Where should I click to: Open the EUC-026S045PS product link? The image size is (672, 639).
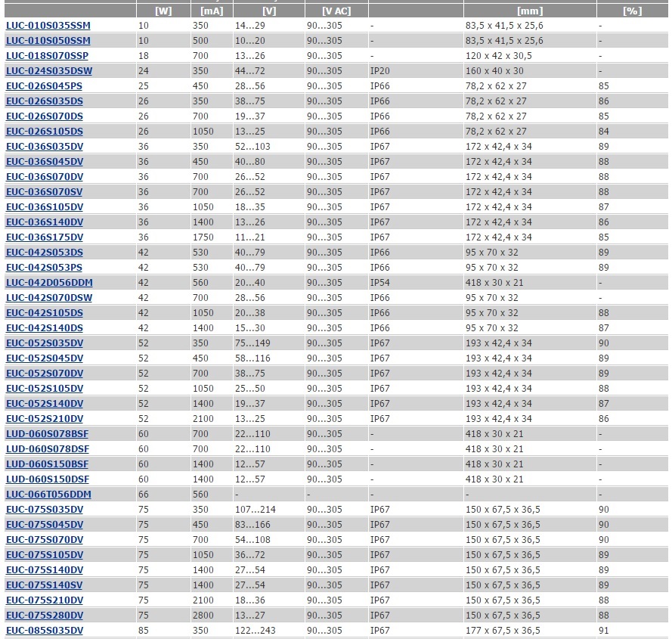tap(44, 85)
